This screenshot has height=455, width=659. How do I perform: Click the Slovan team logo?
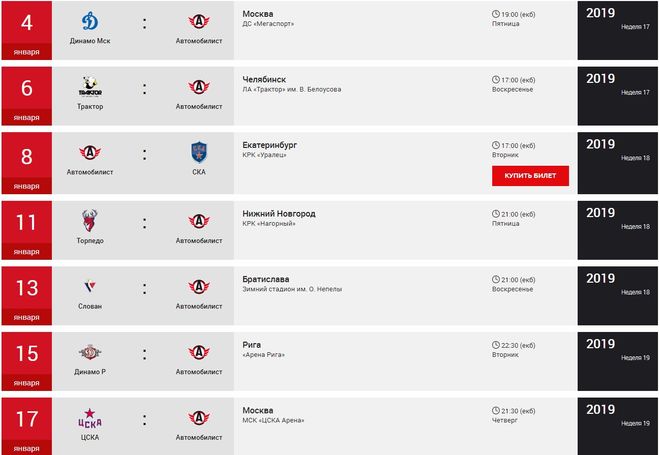pos(90,287)
